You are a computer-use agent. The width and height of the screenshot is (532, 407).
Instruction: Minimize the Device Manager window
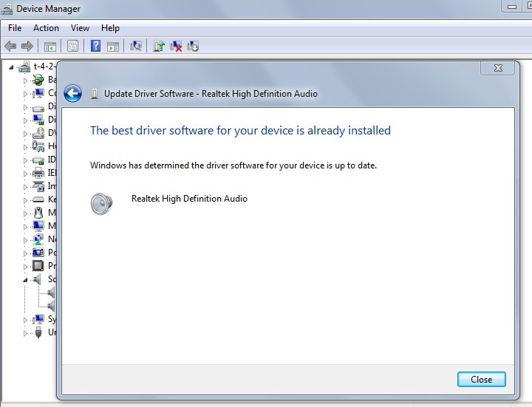[512, 6]
